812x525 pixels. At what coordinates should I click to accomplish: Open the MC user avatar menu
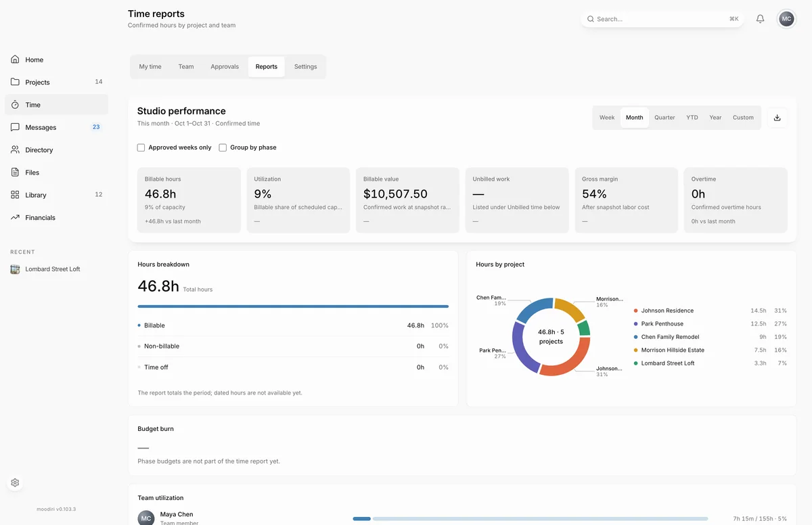coord(786,19)
